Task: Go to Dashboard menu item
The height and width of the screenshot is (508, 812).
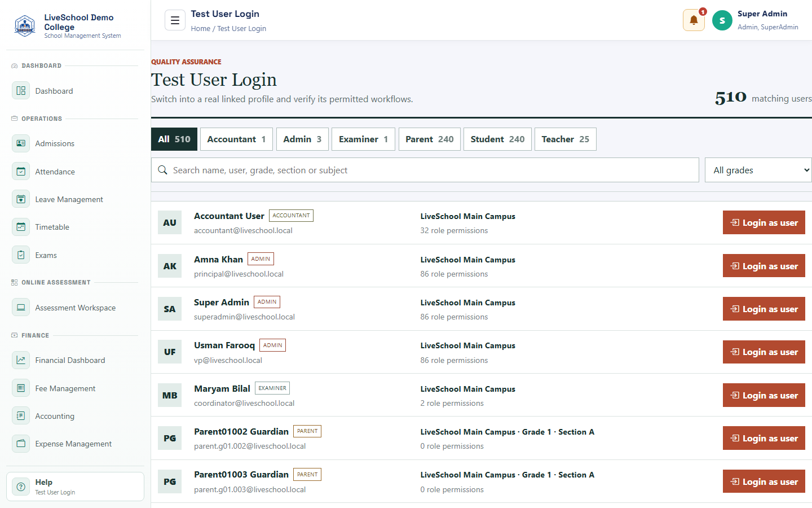Action: (75, 91)
